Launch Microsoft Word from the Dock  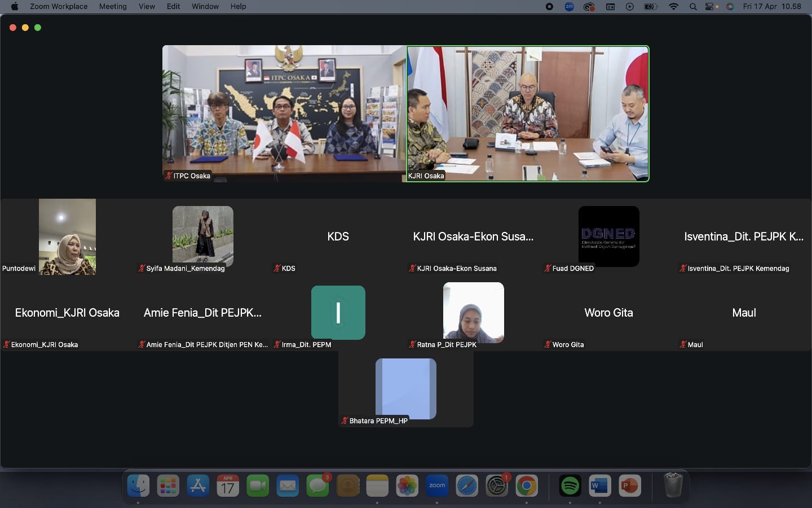599,485
